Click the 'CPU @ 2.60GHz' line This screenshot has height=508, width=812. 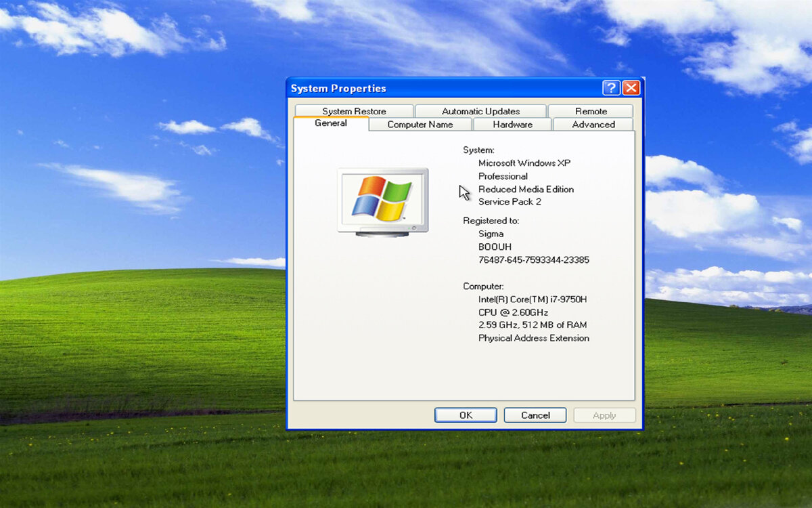coord(513,312)
